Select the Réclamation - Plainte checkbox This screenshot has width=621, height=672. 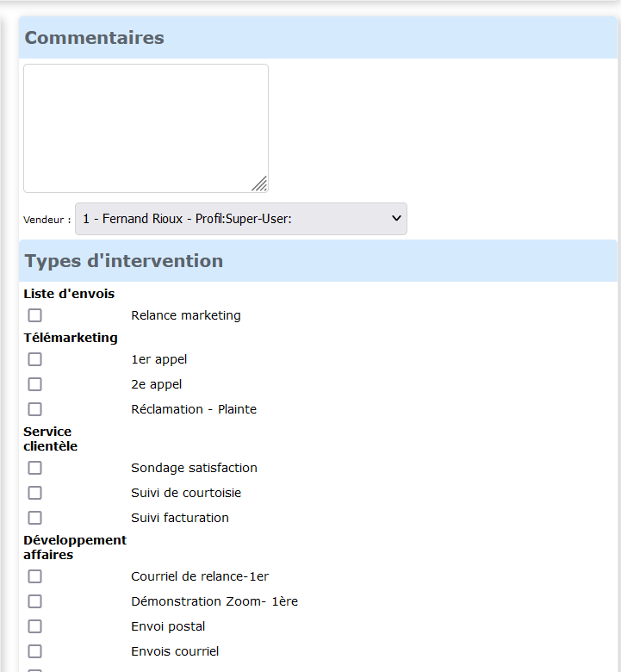click(x=34, y=409)
